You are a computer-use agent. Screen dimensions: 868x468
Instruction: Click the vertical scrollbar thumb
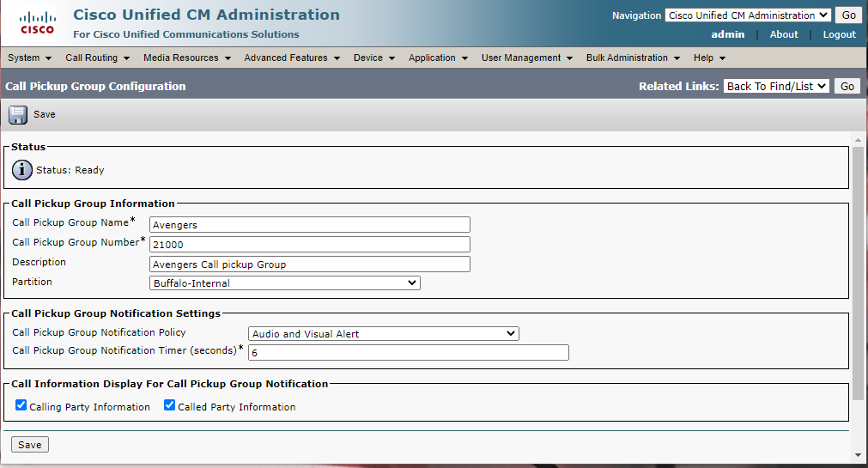pyautogui.click(x=858, y=273)
